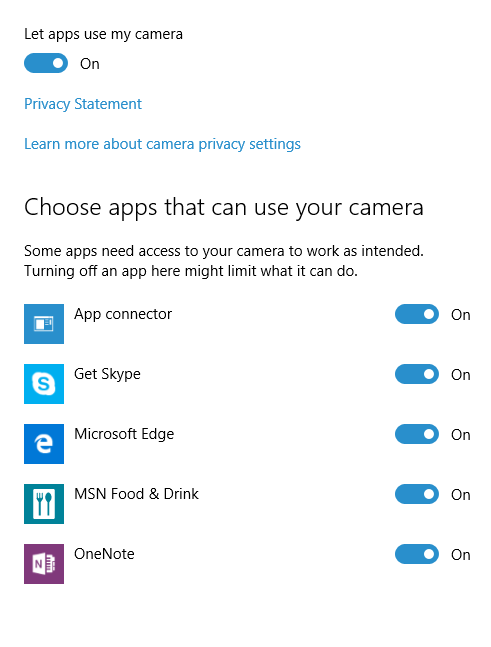
Task: Open the Privacy Statement link
Action: point(83,104)
